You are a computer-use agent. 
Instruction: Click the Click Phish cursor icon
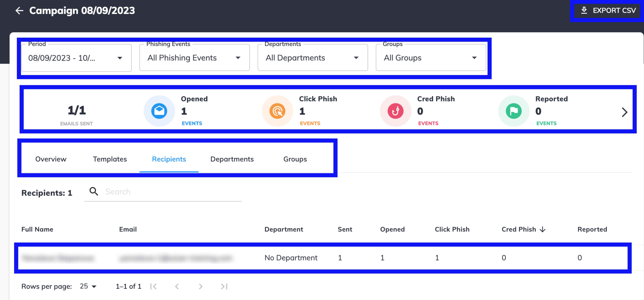277,111
